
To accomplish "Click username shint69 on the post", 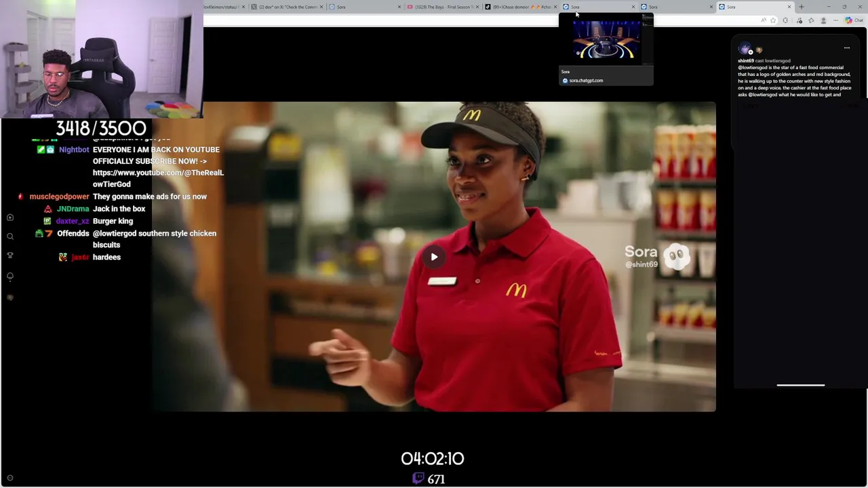I will point(746,61).
